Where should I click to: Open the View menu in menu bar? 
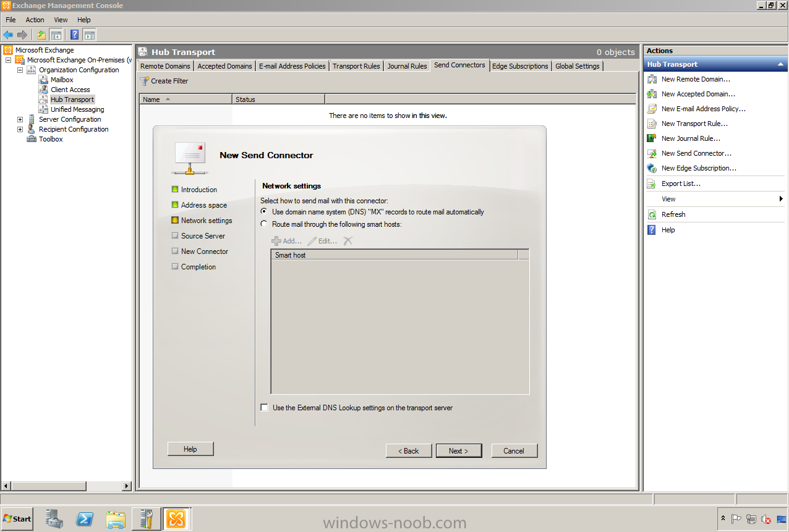coord(61,20)
